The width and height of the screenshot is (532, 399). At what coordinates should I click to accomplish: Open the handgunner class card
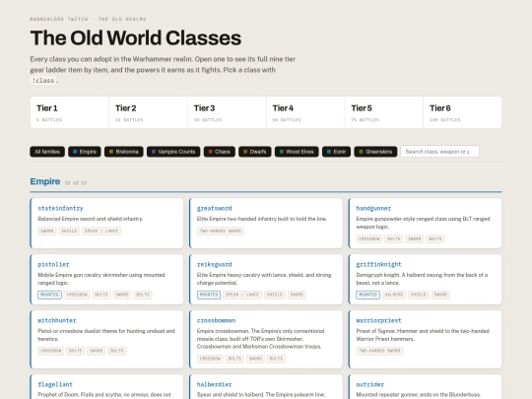pos(425,224)
